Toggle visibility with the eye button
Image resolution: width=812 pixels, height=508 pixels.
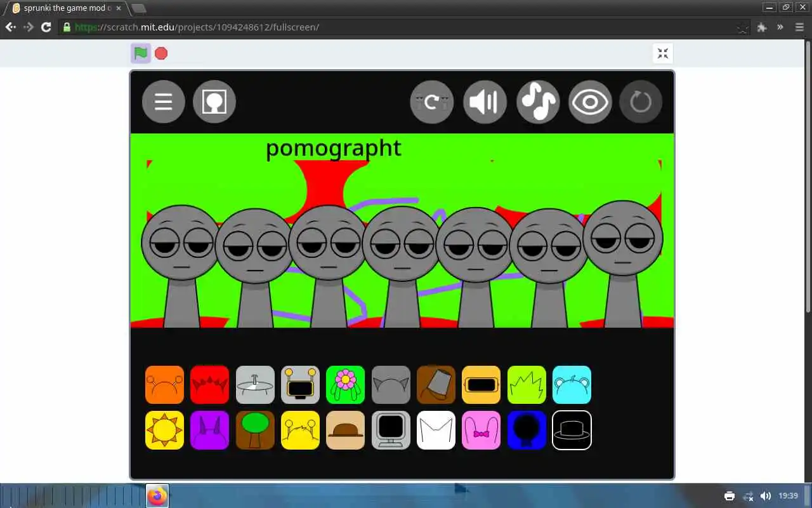(590, 102)
